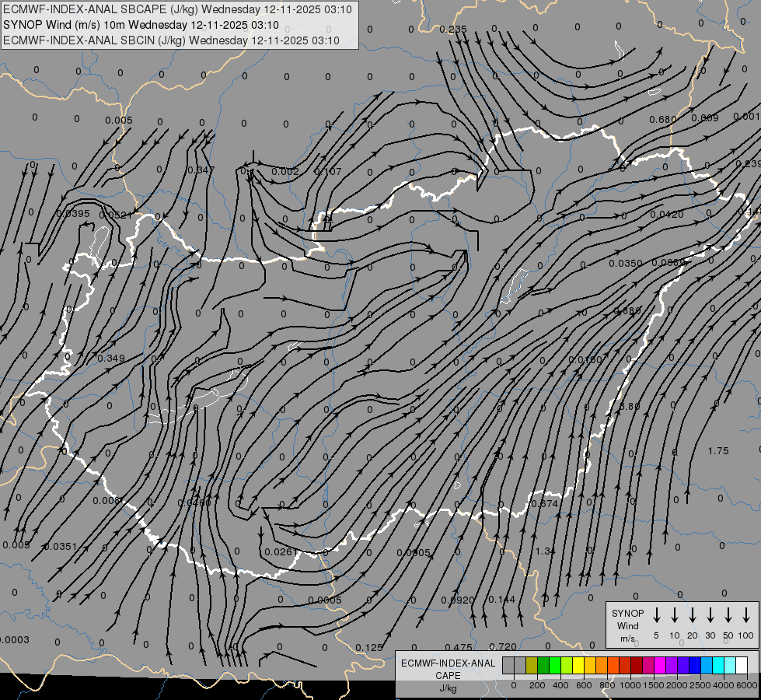Click the 0.349 map value

(x=110, y=359)
